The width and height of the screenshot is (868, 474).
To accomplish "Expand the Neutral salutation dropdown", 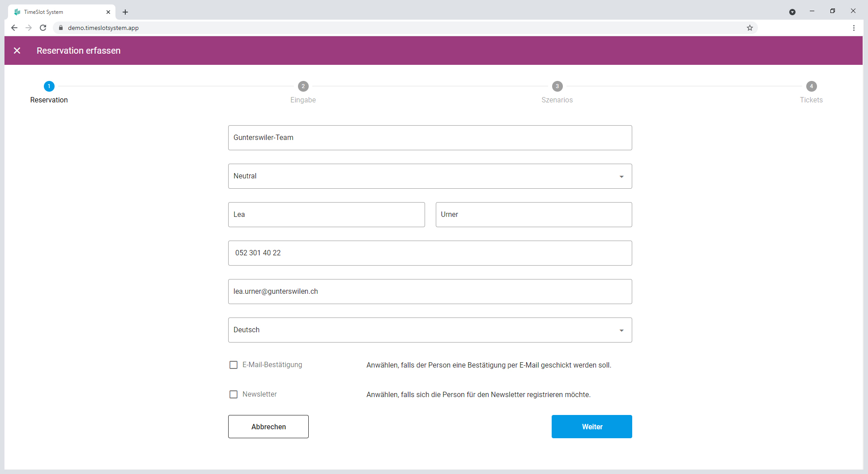I will (430, 176).
